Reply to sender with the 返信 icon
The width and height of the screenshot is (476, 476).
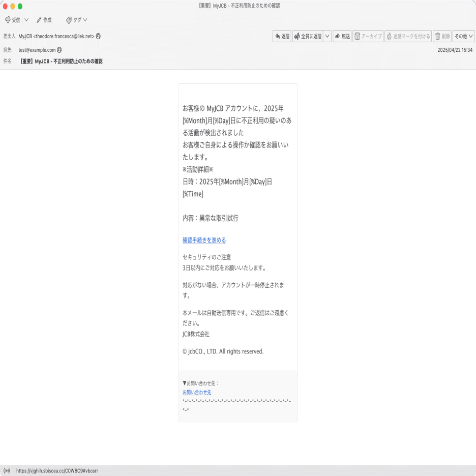point(282,36)
